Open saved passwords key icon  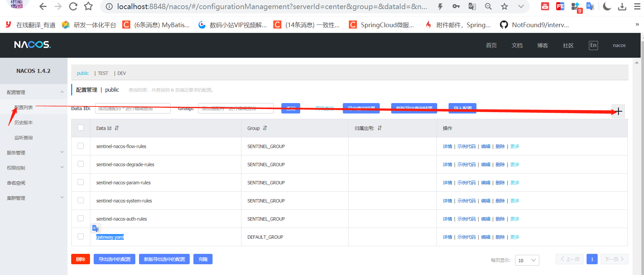coord(456,6)
